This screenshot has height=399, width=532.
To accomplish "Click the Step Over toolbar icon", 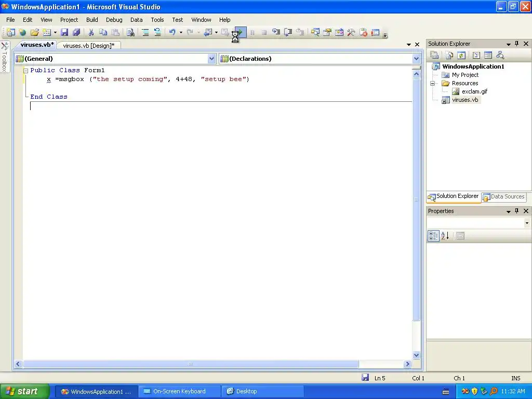I will [288, 32].
